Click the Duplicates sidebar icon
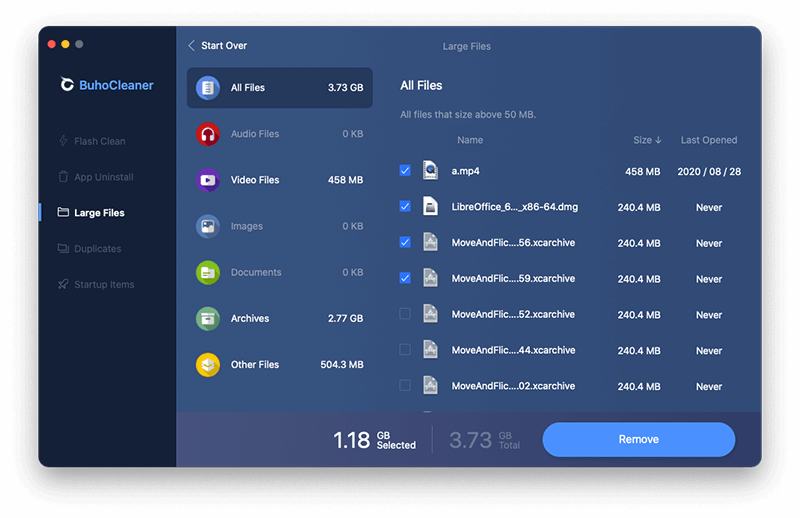This screenshot has height=518, width=800. pos(63,248)
